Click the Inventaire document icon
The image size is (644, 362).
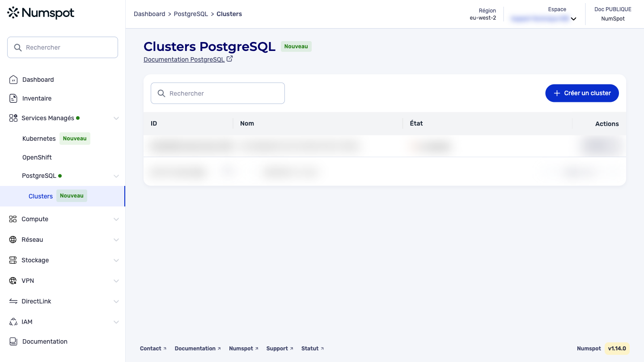[x=13, y=98]
